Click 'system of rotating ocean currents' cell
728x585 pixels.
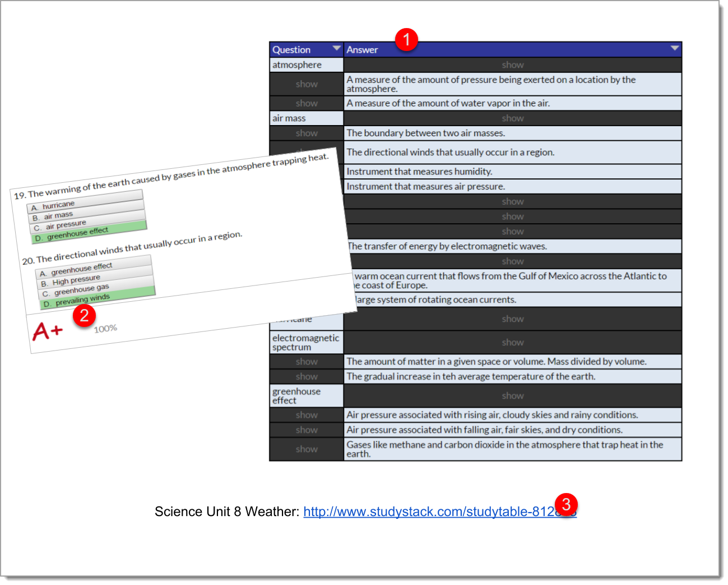tap(518, 300)
